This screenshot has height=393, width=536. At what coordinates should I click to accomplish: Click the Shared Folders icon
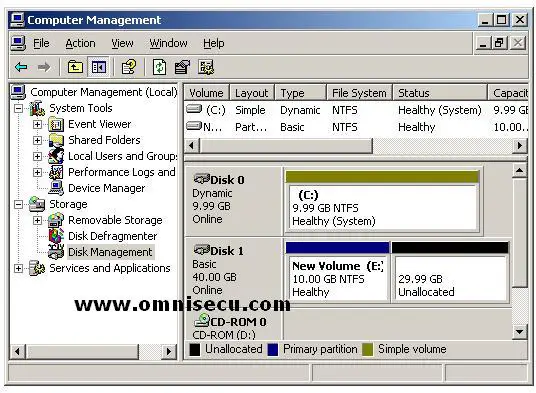pos(56,140)
